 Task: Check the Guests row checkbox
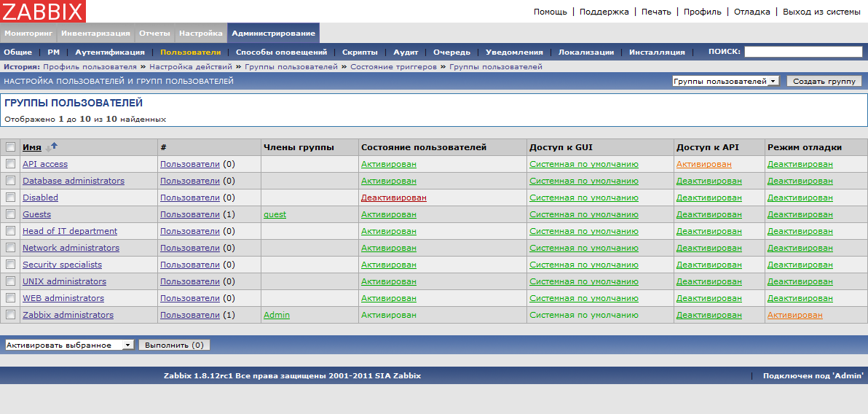click(10, 214)
